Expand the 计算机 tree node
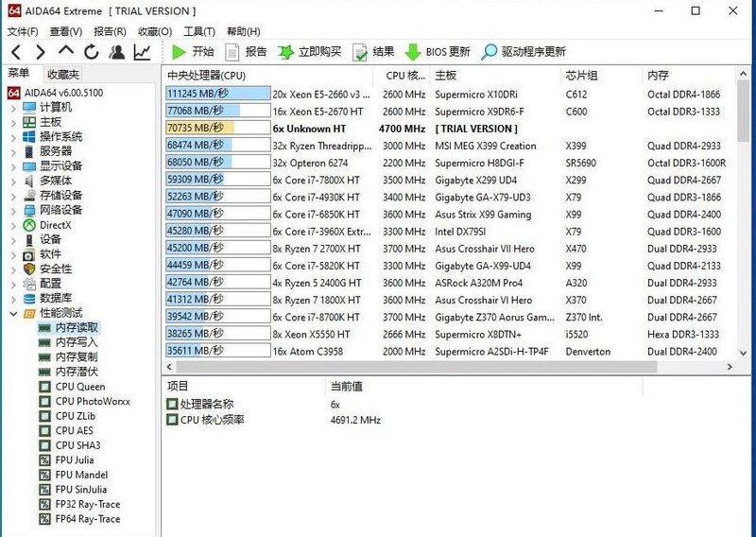Viewport: 756px width, 537px height. pyautogui.click(x=13, y=108)
